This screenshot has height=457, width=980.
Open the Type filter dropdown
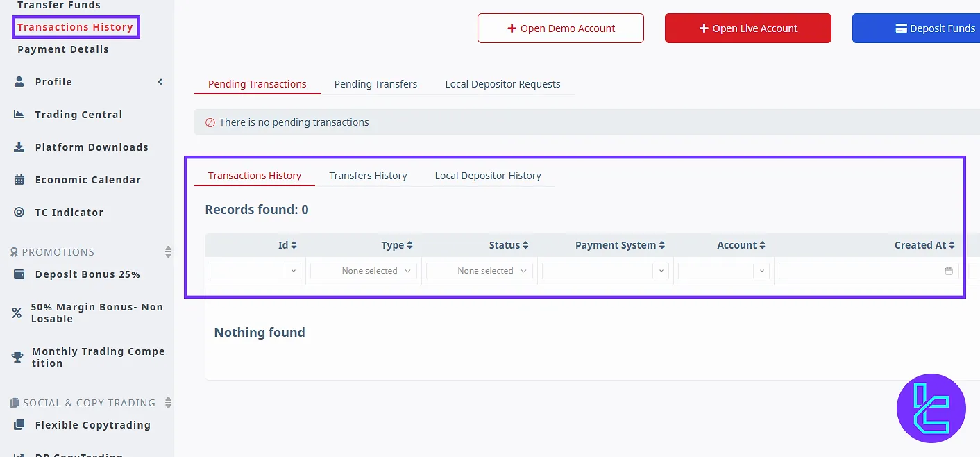point(363,271)
